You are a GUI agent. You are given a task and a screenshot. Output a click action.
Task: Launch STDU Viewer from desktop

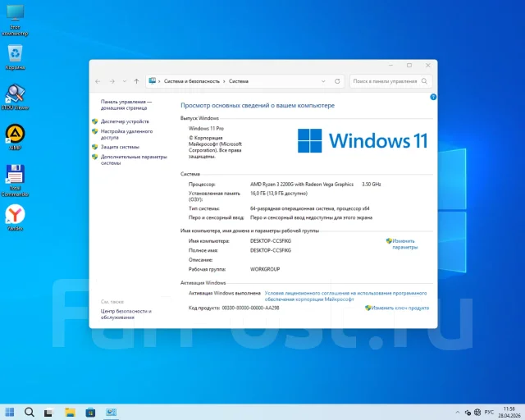click(15, 97)
